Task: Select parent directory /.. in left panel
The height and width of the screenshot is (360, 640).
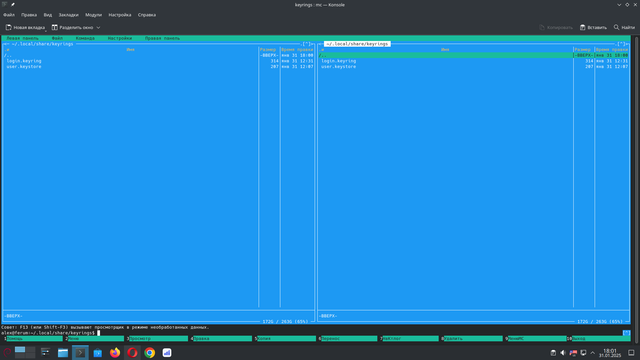Action: pyautogui.click(x=8, y=55)
